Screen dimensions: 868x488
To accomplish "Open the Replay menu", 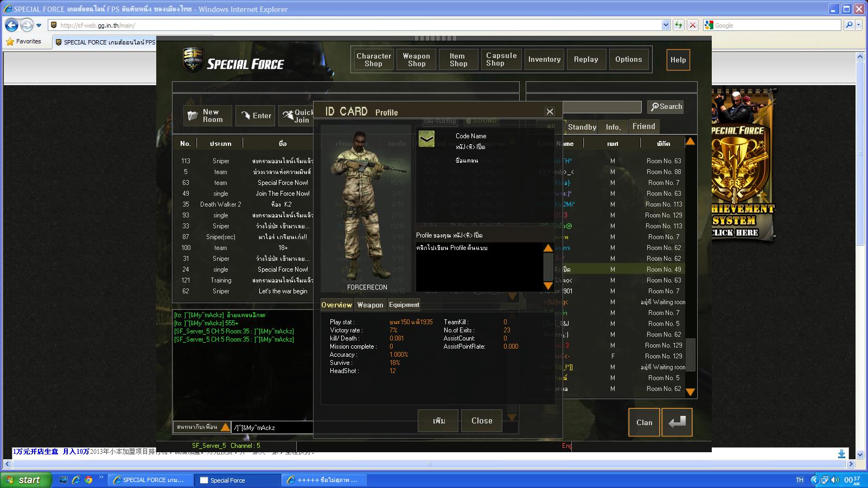I will coord(586,60).
